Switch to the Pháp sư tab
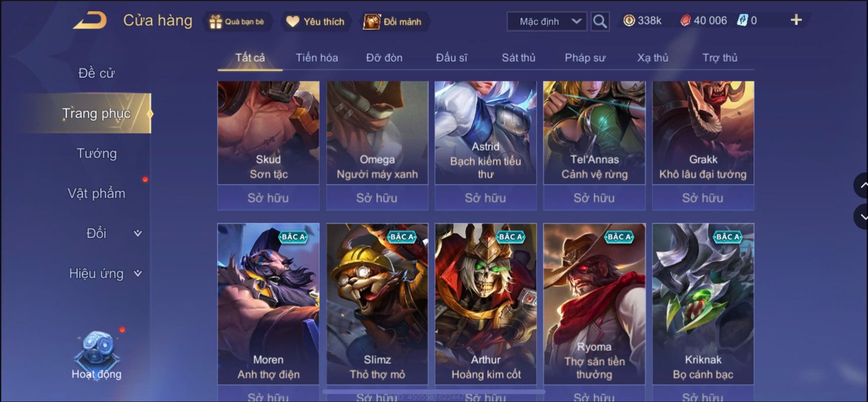 [585, 58]
